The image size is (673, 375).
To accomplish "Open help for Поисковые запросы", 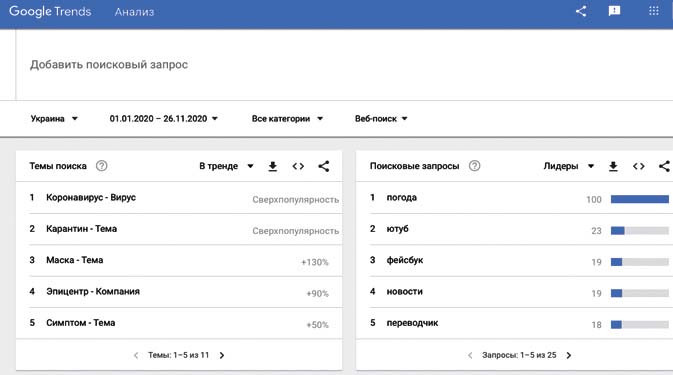I will coord(474,166).
